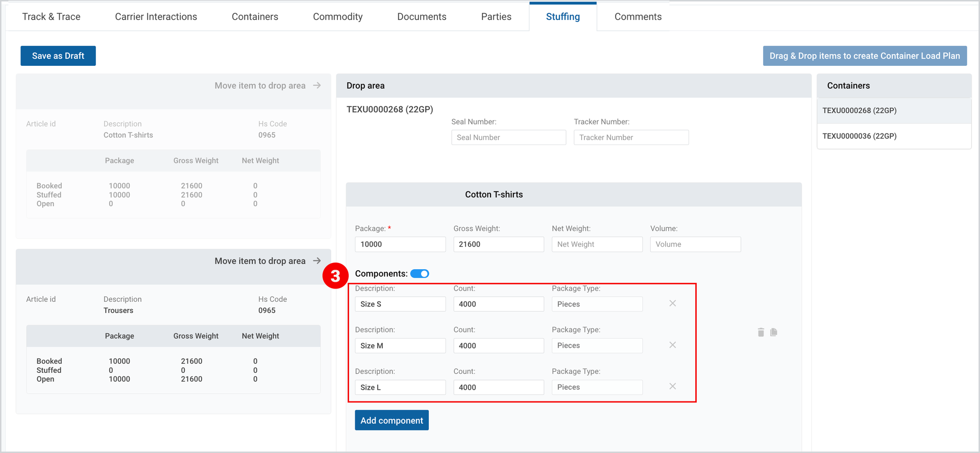
Task: Remove the Size L component row
Action: tap(673, 387)
